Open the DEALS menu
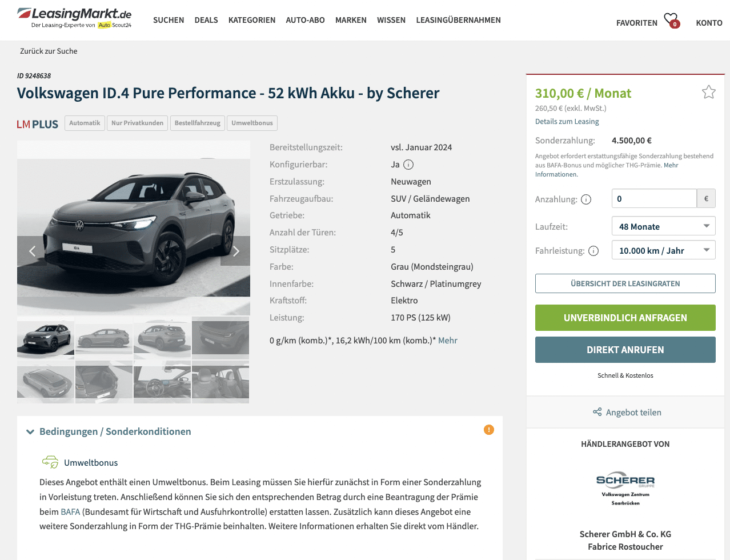The image size is (730, 560). (206, 20)
